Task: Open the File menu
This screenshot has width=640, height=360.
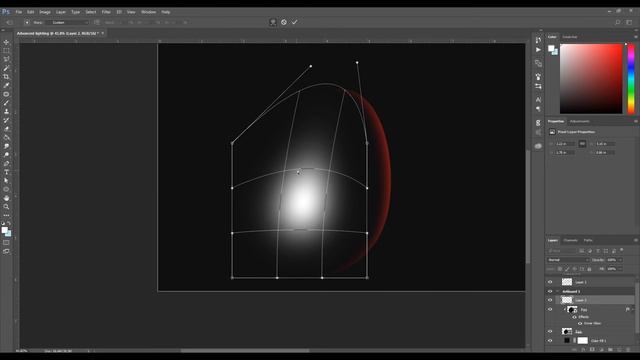Action: (x=19, y=12)
